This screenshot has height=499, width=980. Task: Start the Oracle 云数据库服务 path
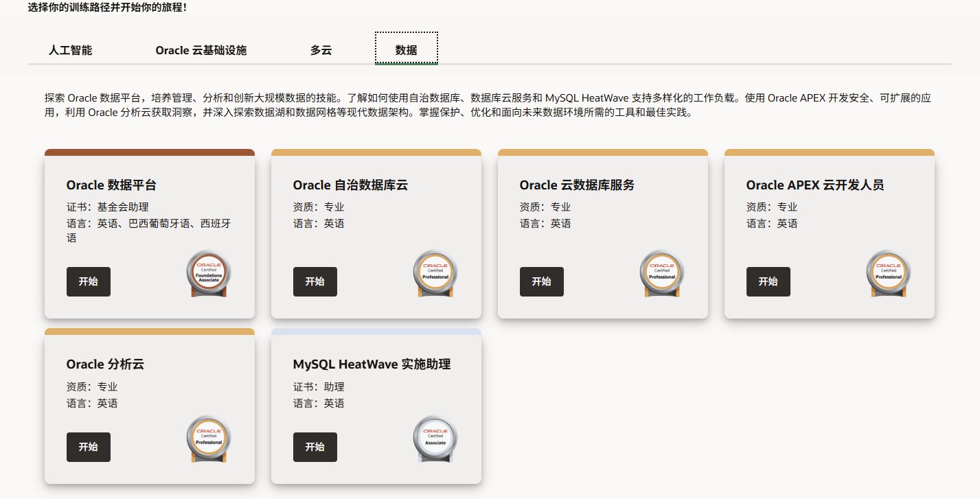(541, 281)
